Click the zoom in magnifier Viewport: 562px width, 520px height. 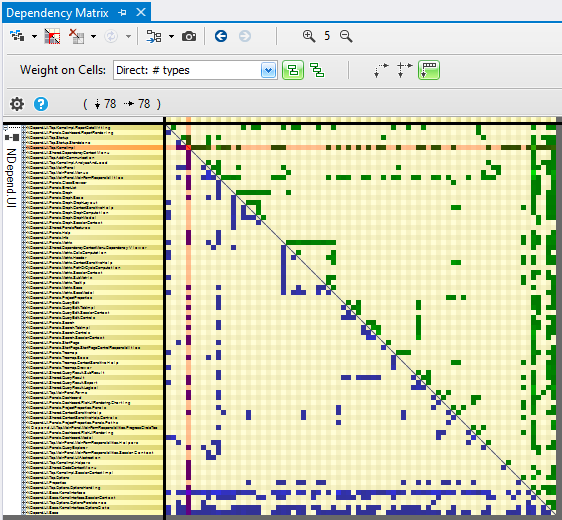[x=309, y=36]
